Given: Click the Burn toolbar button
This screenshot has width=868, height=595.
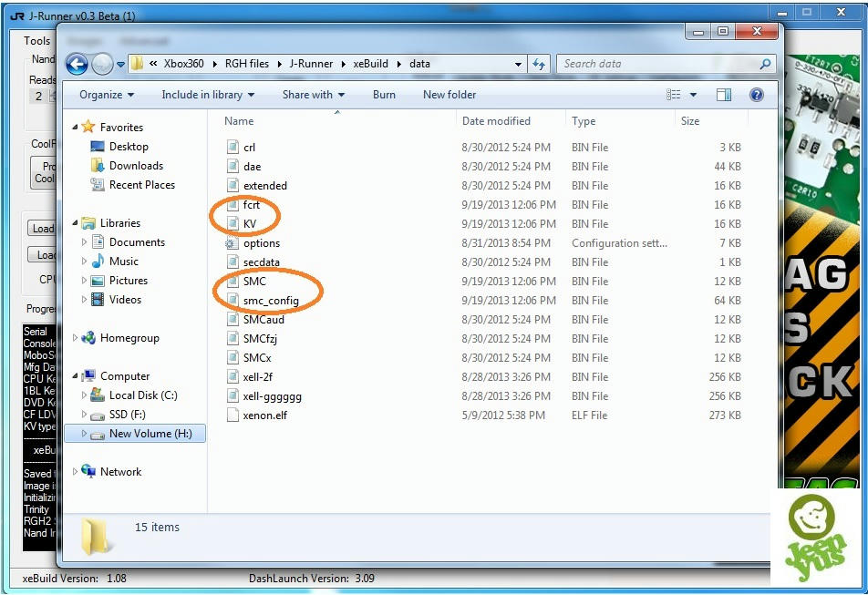Looking at the screenshot, I should 384,95.
